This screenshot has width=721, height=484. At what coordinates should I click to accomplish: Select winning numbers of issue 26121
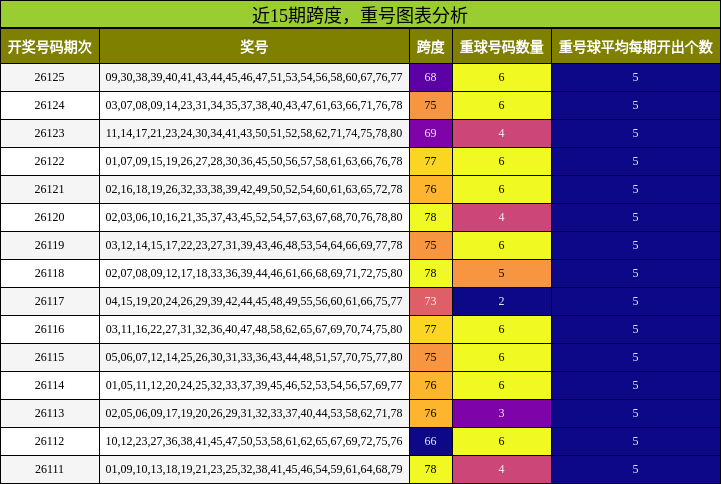254,189
